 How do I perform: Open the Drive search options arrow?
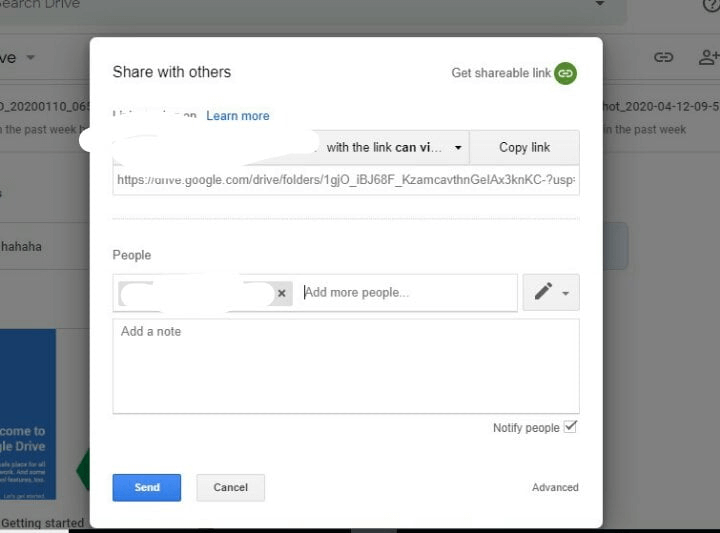click(599, 4)
